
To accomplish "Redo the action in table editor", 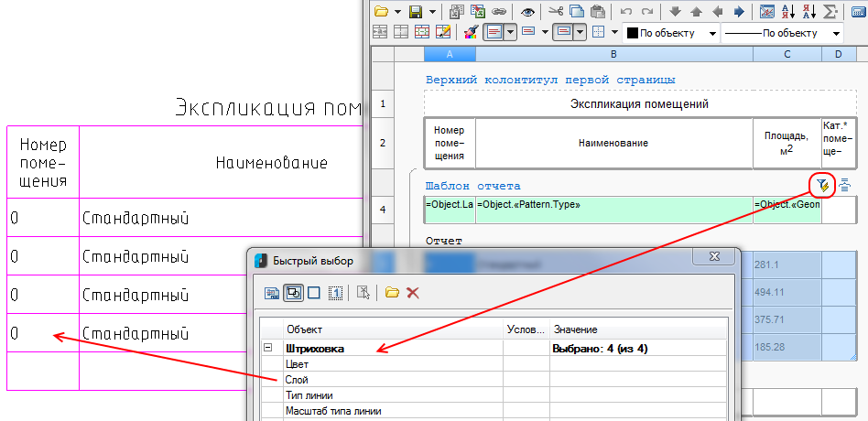I will (x=646, y=11).
